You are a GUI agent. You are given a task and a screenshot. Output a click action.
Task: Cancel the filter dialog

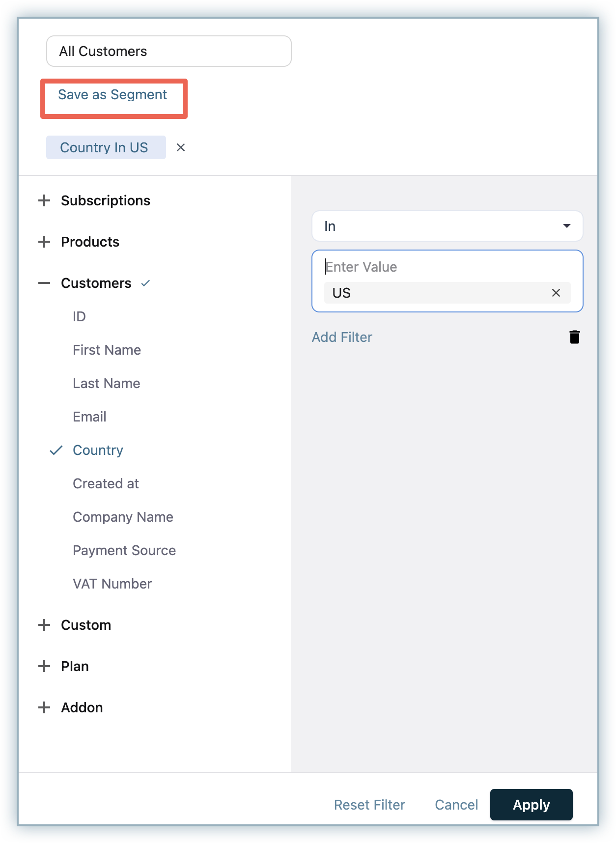click(456, 805)
